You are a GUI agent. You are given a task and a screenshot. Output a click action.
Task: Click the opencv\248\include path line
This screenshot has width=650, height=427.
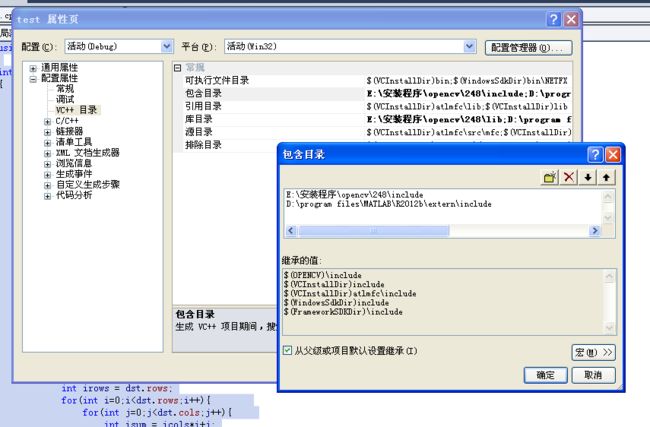coord(355,194)
